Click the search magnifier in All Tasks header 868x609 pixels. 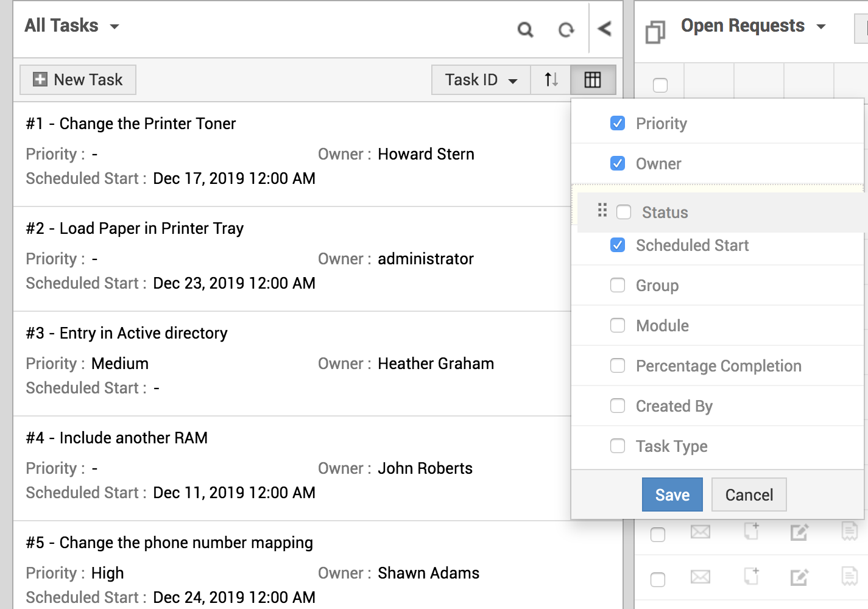[x=525, y=29]
